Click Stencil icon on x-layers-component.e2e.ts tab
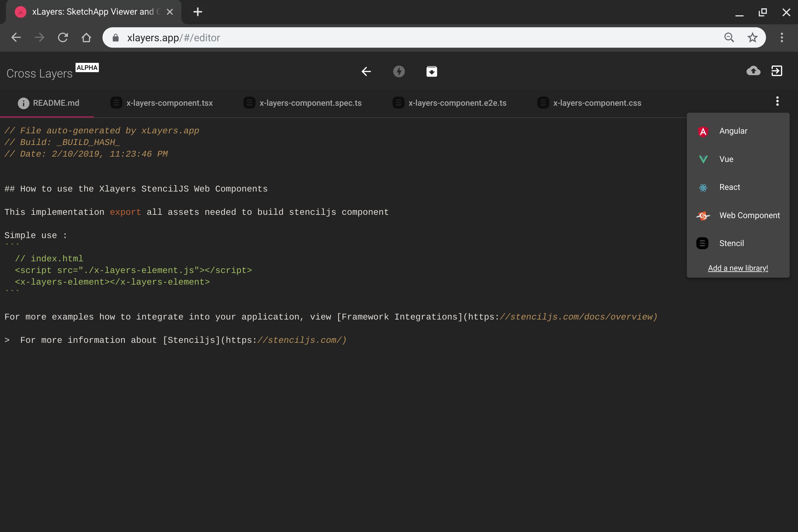Image resolution: width=798 pixels, height=532 pixels. 398,103
